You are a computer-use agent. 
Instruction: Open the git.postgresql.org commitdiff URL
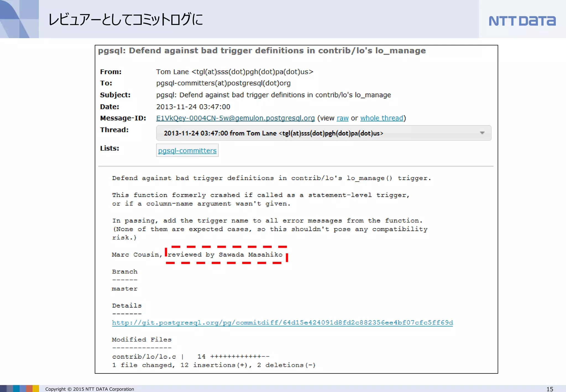tap(282, 323)
